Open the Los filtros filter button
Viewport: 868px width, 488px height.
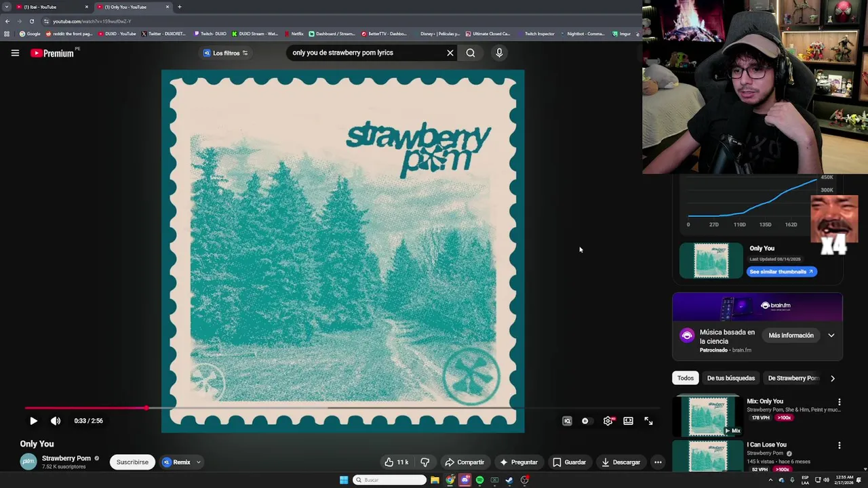(226, 53)
